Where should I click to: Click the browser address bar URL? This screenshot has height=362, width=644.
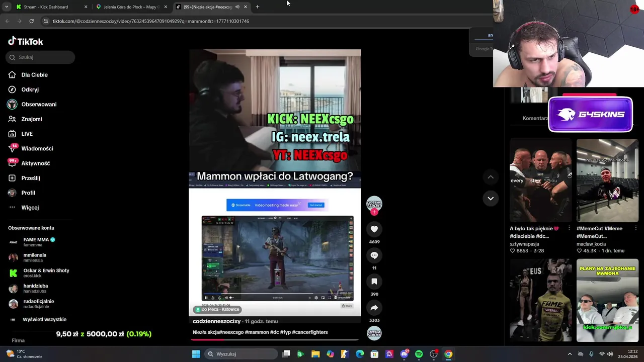[x=151, y=21]
